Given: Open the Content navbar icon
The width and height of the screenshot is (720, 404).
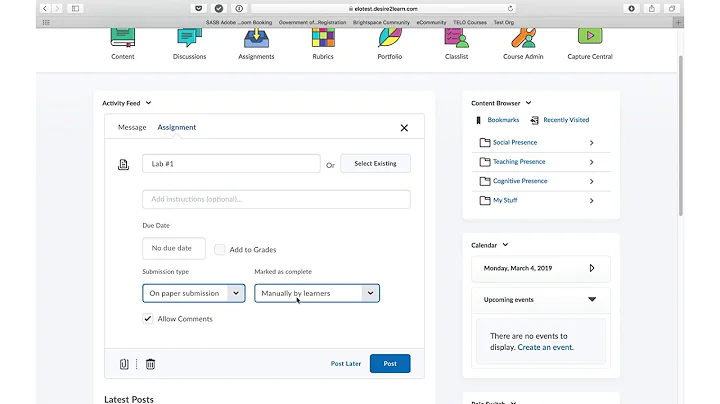Looking at the screenshot, I should (123, 38).
